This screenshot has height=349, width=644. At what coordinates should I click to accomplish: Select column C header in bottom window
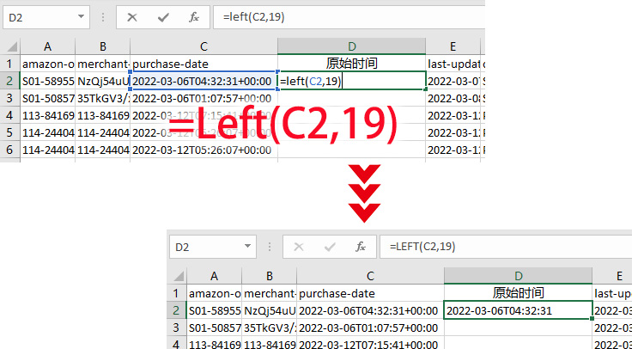[x=370, y=276]
